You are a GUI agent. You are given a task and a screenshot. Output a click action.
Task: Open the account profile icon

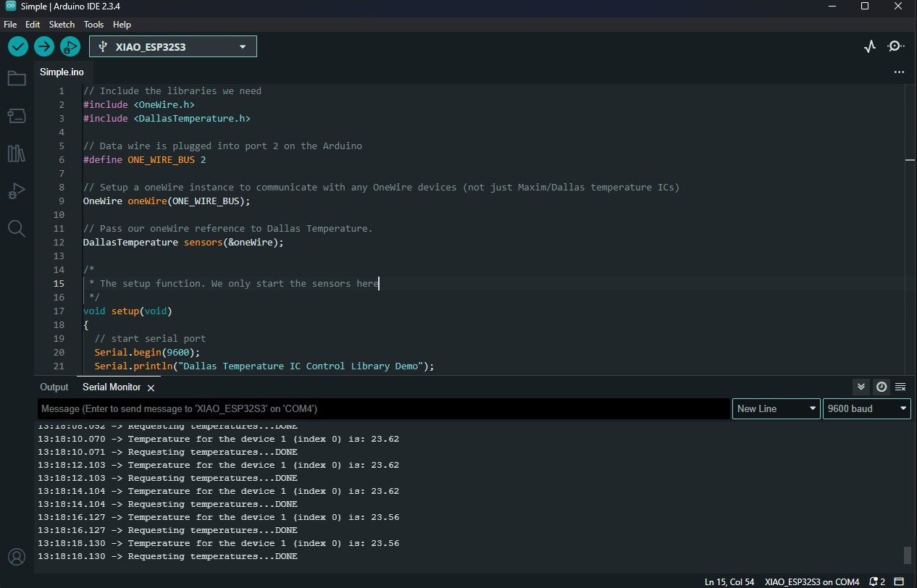[17, 557]
